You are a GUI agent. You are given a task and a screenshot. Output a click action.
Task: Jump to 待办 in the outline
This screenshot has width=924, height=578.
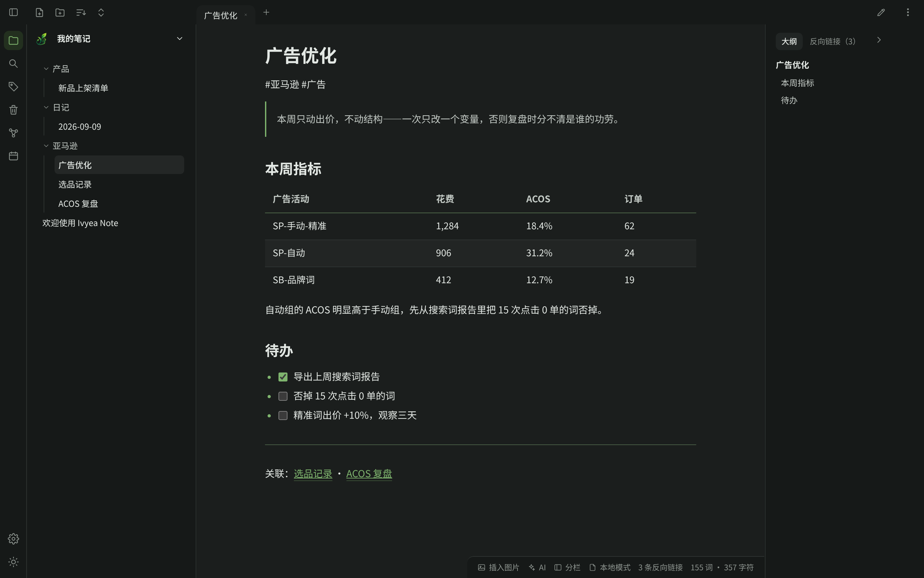pyautogui.click(x=789, y=100)
